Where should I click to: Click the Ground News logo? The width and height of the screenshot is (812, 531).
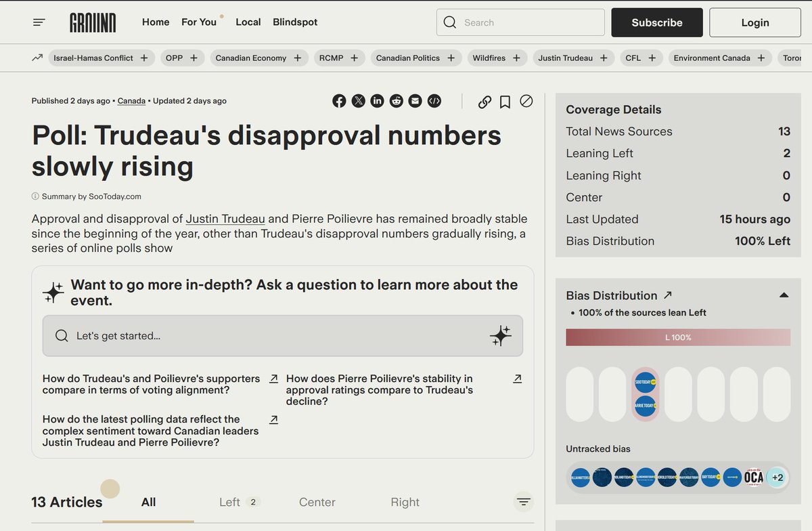tap(93, 22)
